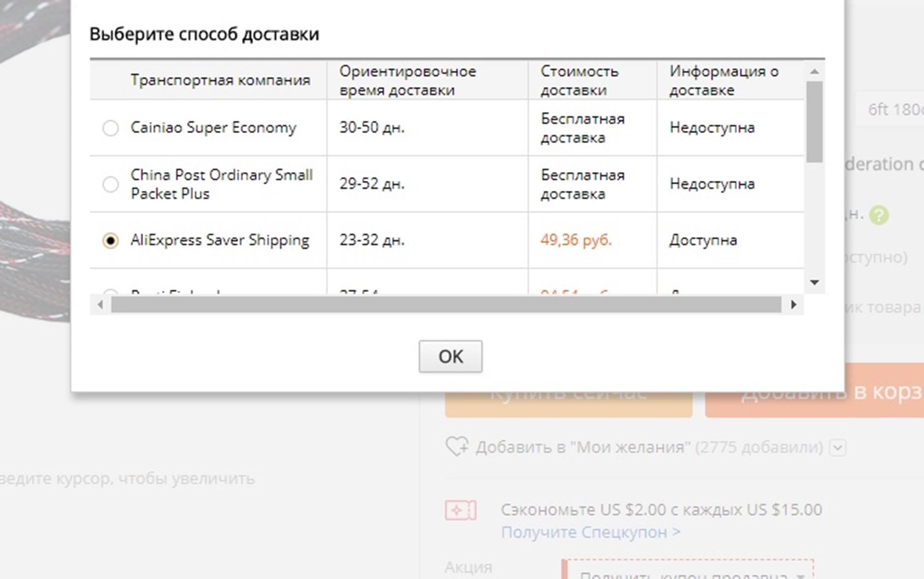The height and width of the screenshot is (579, 924).
Task: Click the 'Сэкономьте US $2.00' promo text
Action: (x=661, y=510)
